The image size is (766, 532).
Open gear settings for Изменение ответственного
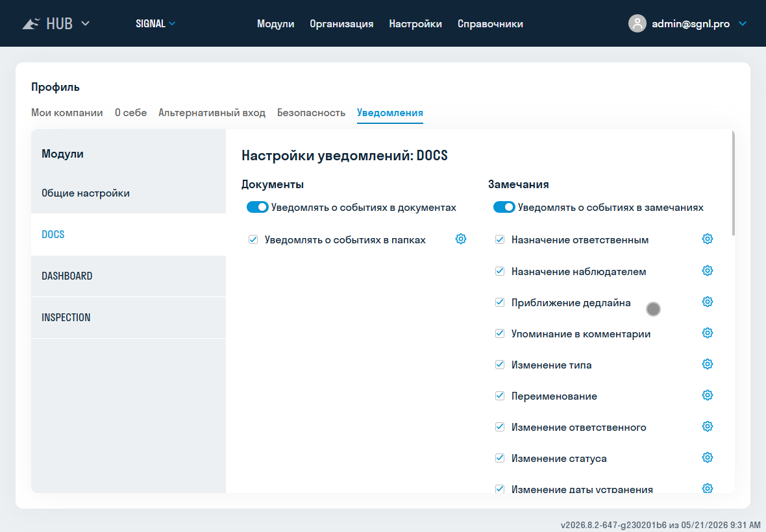[708, 427]
